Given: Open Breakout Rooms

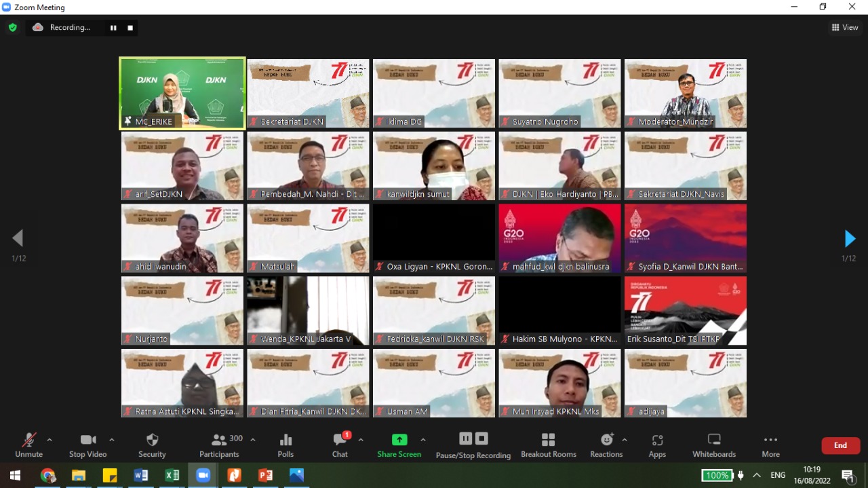Looking at the screenshot, I should [548, 445].
